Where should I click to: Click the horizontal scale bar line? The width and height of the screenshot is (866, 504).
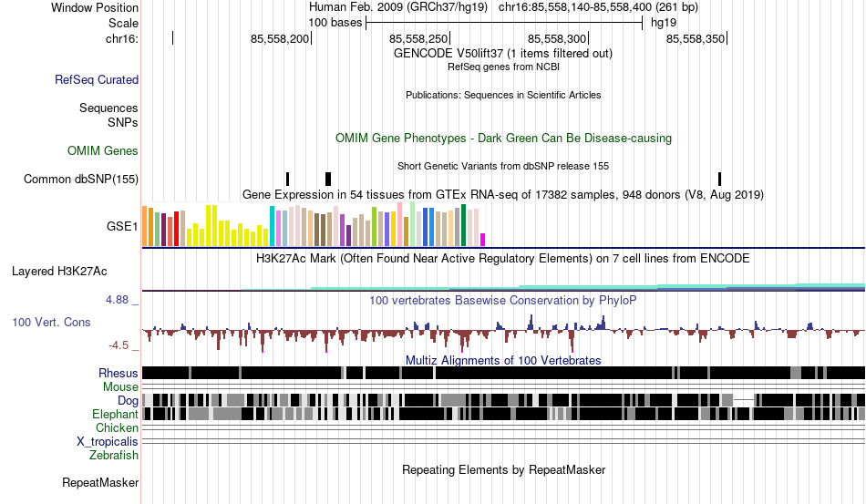[x=504, y=23]
